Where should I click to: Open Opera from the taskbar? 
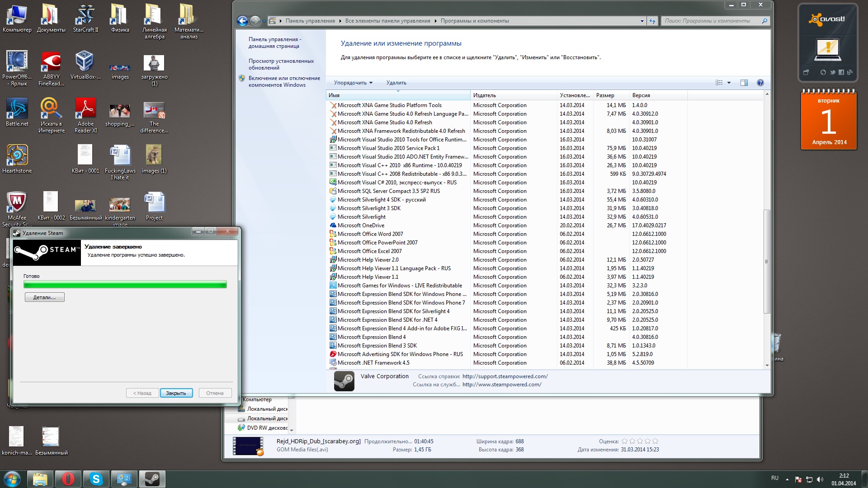point(68,479)
